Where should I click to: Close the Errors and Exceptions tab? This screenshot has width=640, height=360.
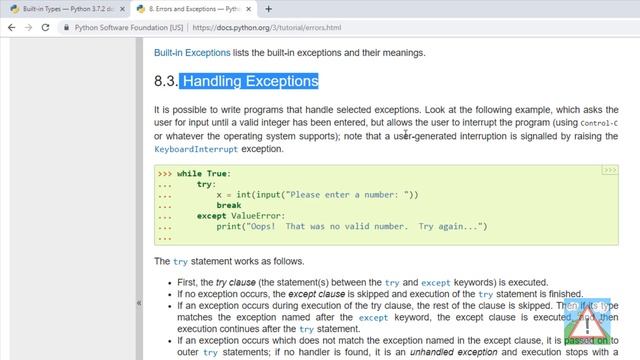(249, 9)
